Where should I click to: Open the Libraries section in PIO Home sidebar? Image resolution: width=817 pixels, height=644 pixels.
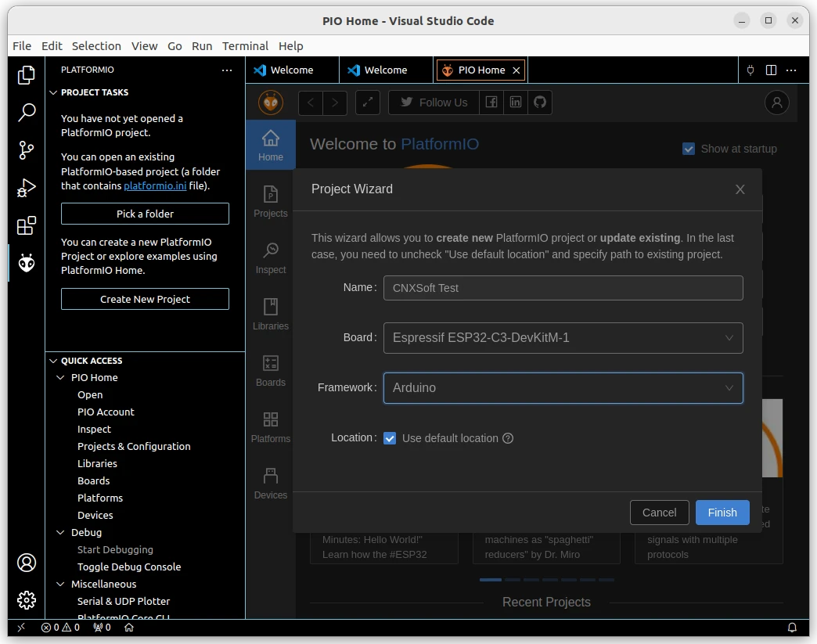(x=271, y=315)
